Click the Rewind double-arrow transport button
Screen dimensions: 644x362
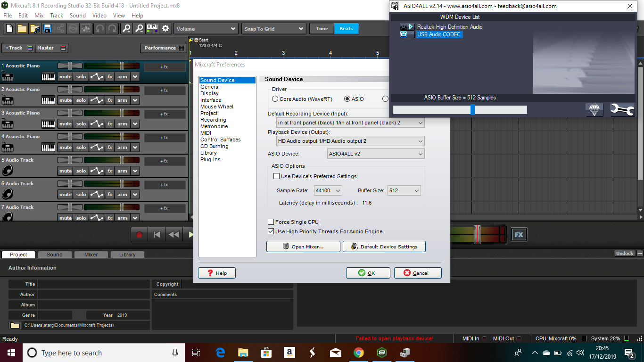pos(174,234)
